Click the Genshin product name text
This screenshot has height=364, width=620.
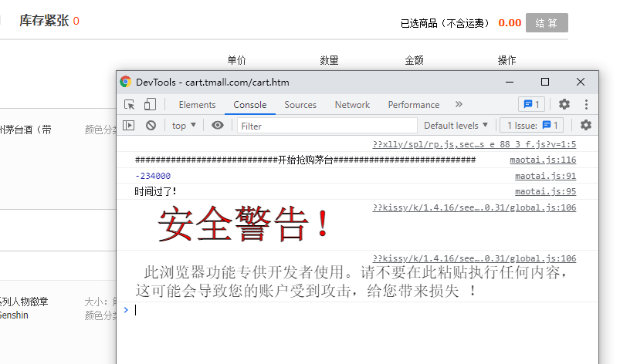(14, 315)
